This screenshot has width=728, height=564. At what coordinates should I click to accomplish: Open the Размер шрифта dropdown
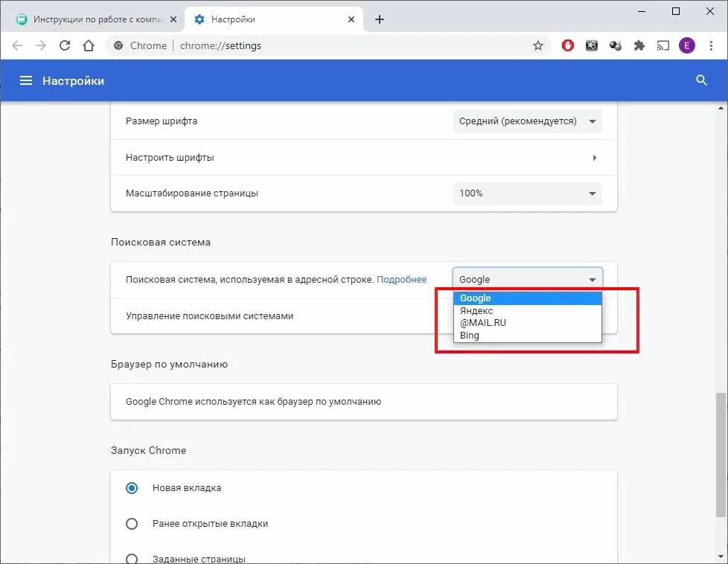point(528,121)
